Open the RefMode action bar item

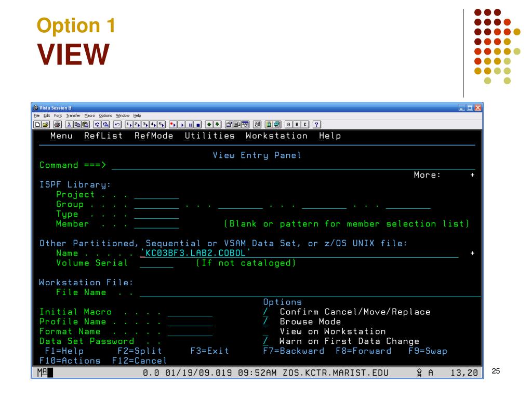pos(154,136)
